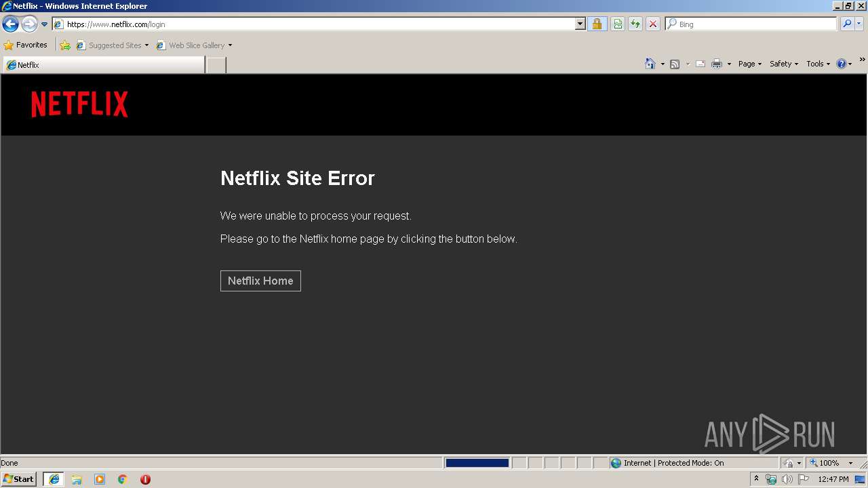Open the Favorites star button
868x488 pixels.
[x=26, y=45]
